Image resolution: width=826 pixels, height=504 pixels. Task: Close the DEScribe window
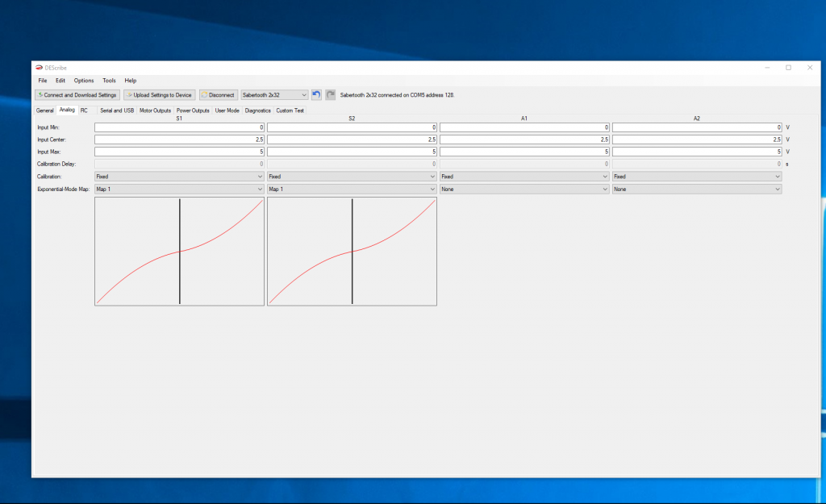[810, 68]
